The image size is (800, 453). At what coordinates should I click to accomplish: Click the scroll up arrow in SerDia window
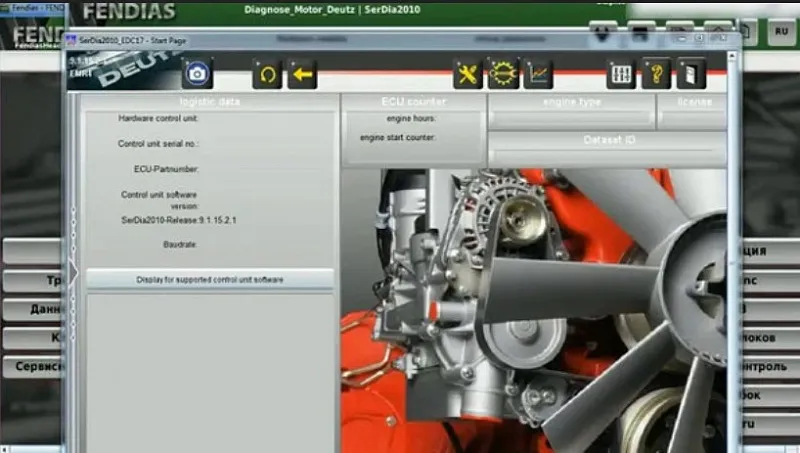click(x=732, y=55)
